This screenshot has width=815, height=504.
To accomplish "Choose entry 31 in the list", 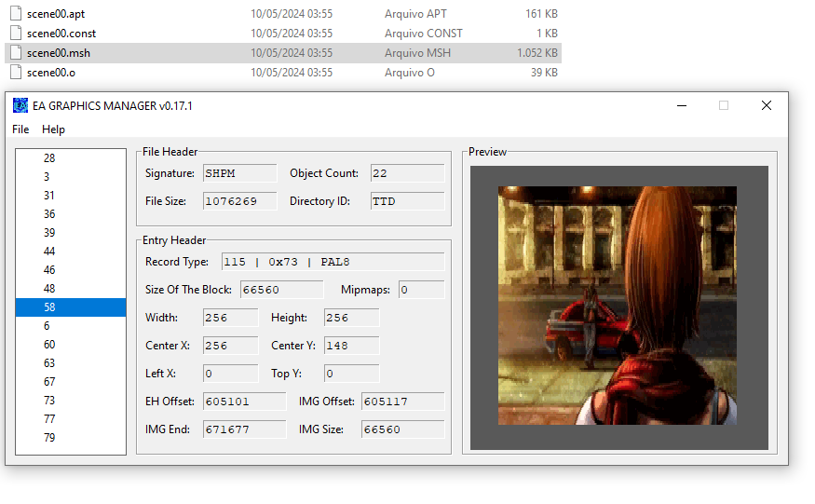I will tap(49, 196).
